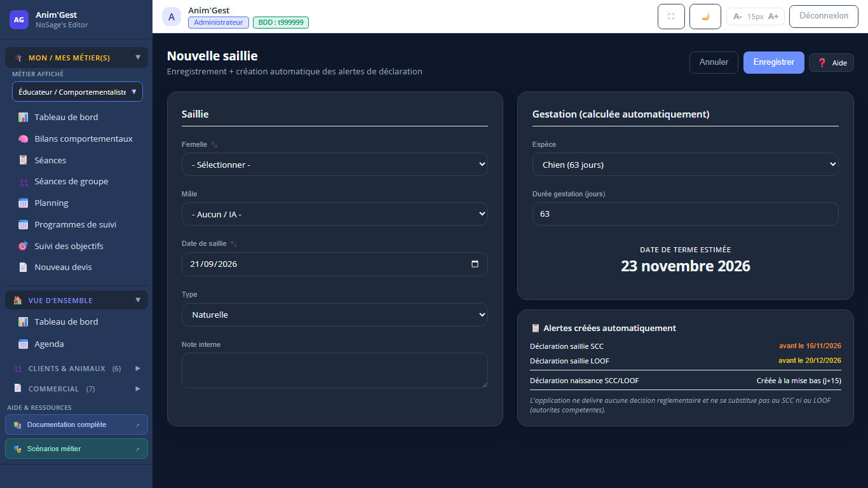Open Bilans comportementaux in sidebar
The width and height of the screenshot is (868, 488).
point(76,139)
